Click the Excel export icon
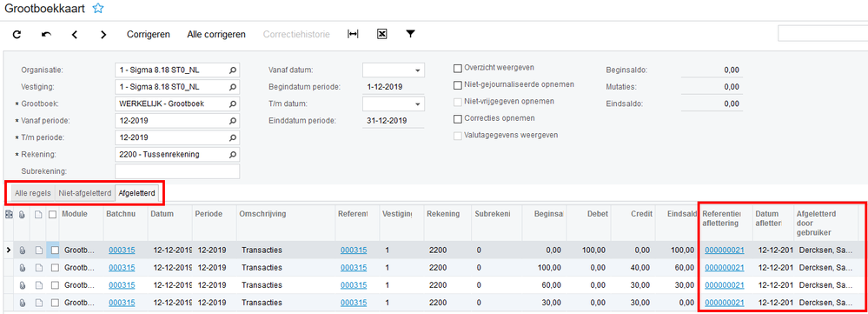Viewport: 868px width, 314px height. [x=381, y=34]
